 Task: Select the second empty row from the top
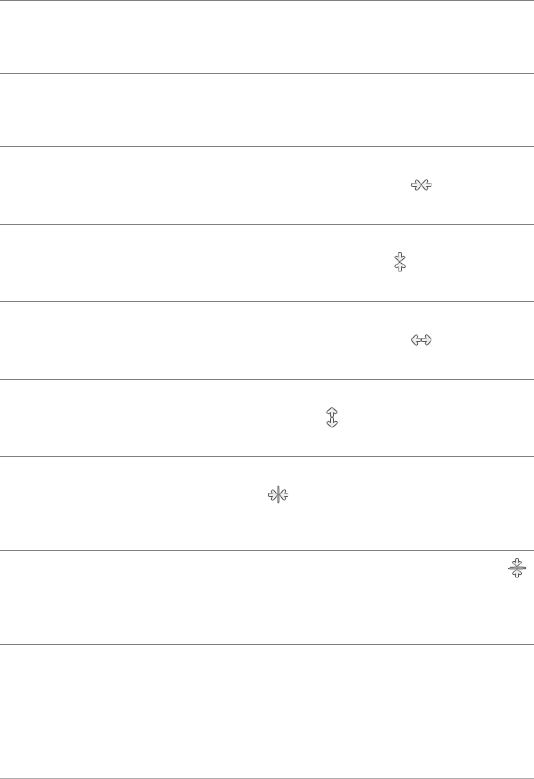[267, 110]
